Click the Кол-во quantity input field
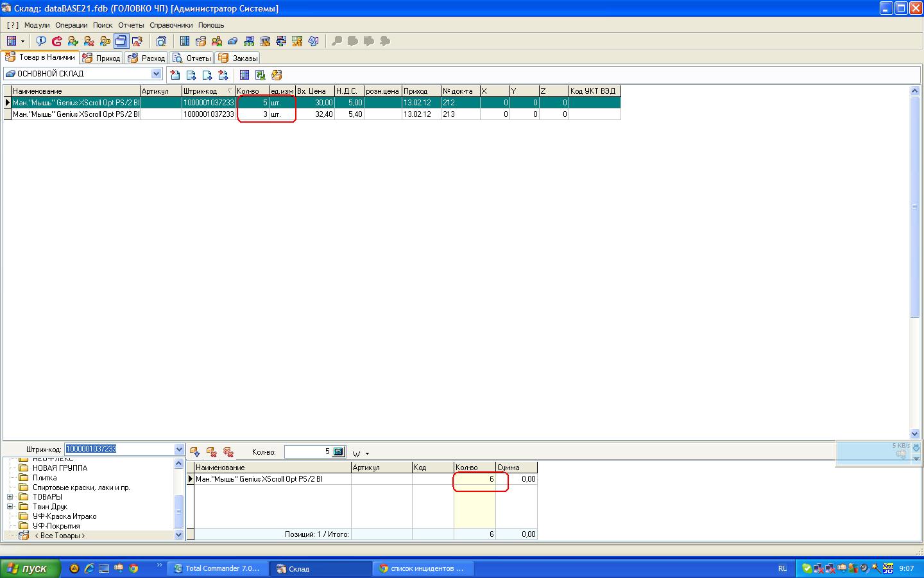This screenshot has height=578, width=924. (x=307, y=451)
